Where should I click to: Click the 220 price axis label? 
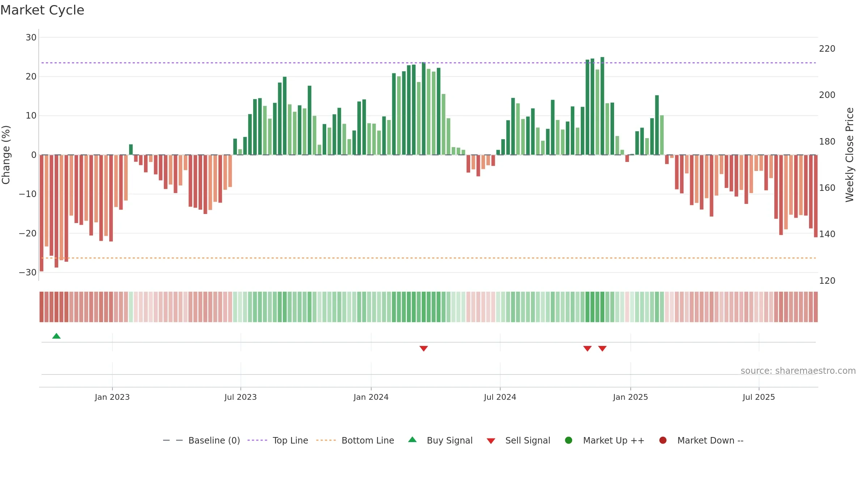[827, 49]
